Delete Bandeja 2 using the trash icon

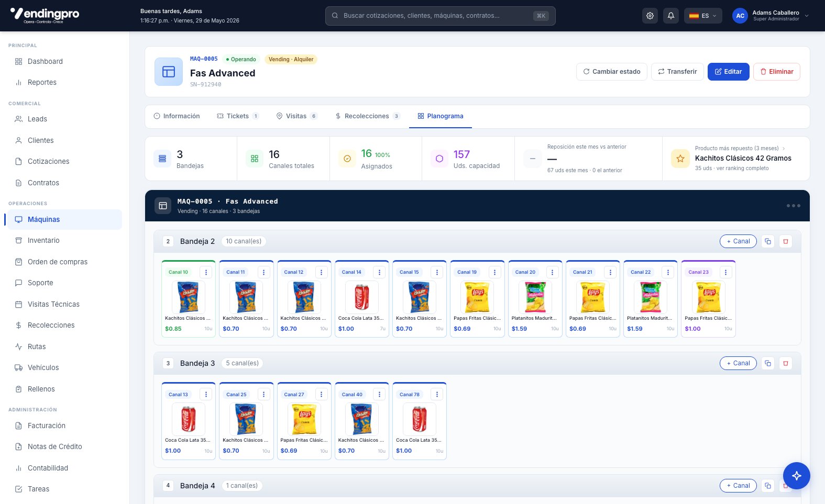(785, 241)
